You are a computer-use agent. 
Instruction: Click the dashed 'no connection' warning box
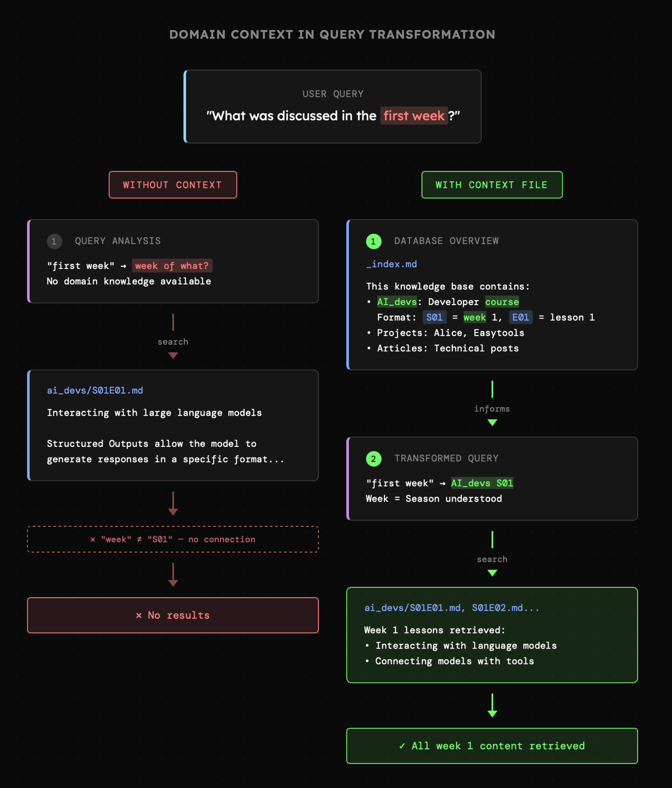tap(173, 539)
